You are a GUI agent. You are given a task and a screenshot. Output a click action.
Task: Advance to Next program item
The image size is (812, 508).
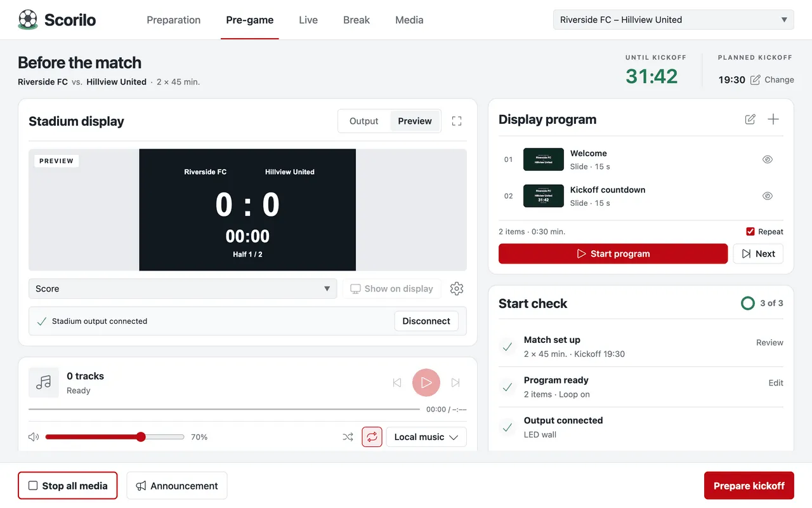pos(758,254)
